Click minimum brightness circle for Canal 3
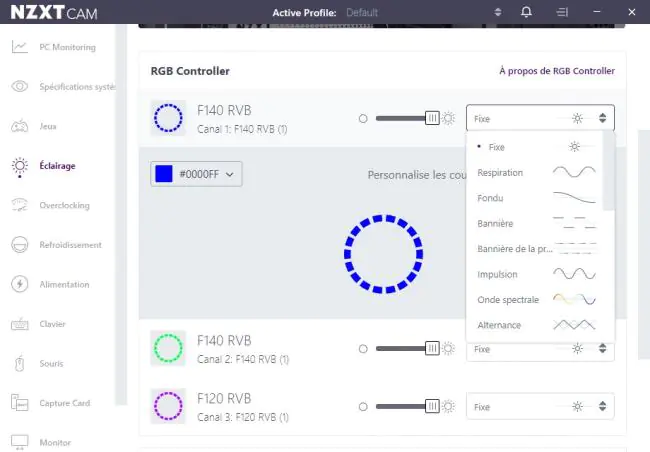The height and width of the screenshot is (452, 650). pyautogui.click(x=363, y=407)
